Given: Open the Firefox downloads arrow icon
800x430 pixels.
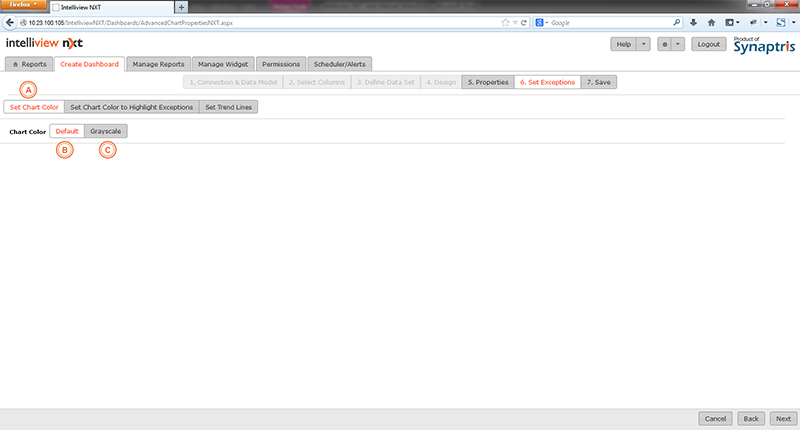Looking at the screenshot, I should tap(693, 22).
